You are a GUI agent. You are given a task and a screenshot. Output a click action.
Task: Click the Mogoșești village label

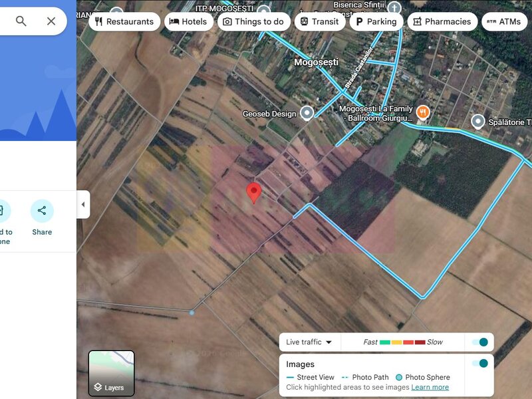pyautogui.click(x=316, y=62)
